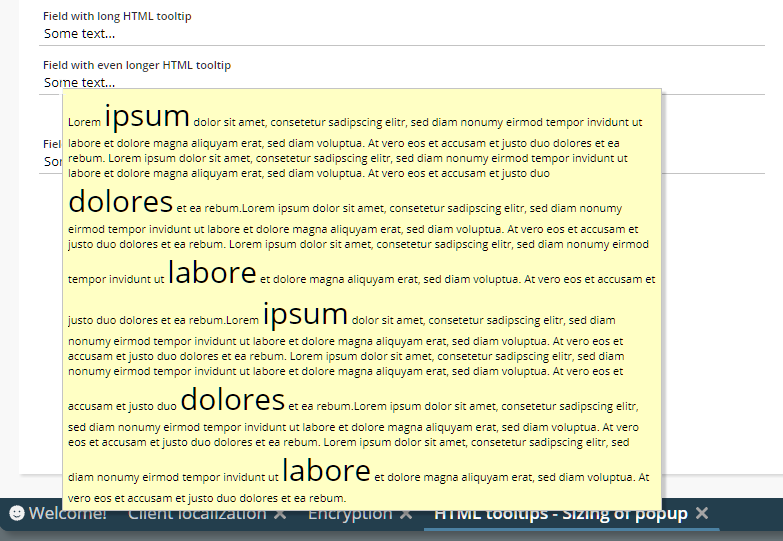Close the Client localization tab

[280, 514]
